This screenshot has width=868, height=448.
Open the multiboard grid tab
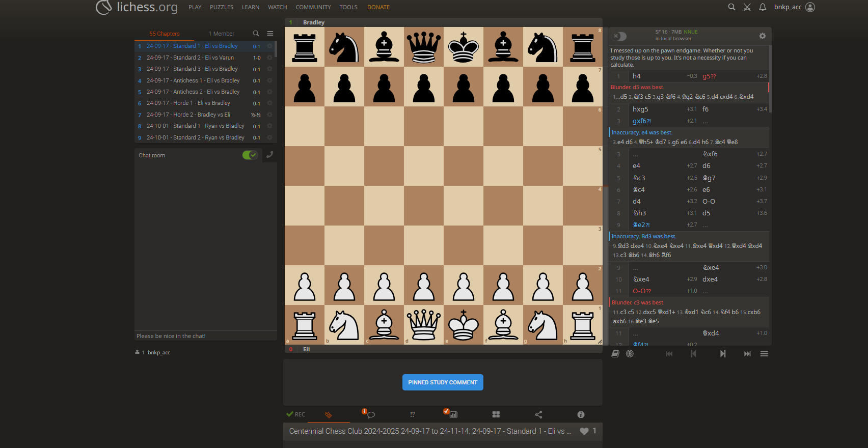496,414
